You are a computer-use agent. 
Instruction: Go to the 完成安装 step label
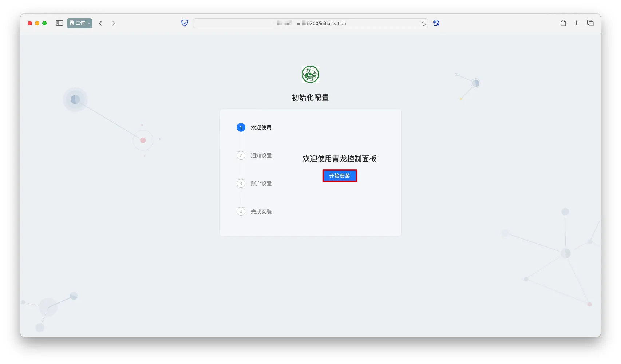click(x=261, y=211)
